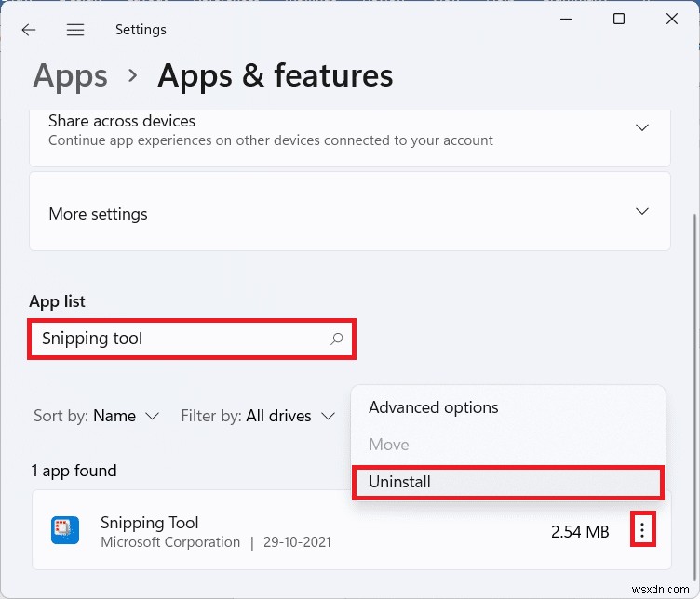Image resolution: width=700 pixels, height=599 pixels.
Task: Open the Filter by All drives dropdown
Action: pos(258,416)
